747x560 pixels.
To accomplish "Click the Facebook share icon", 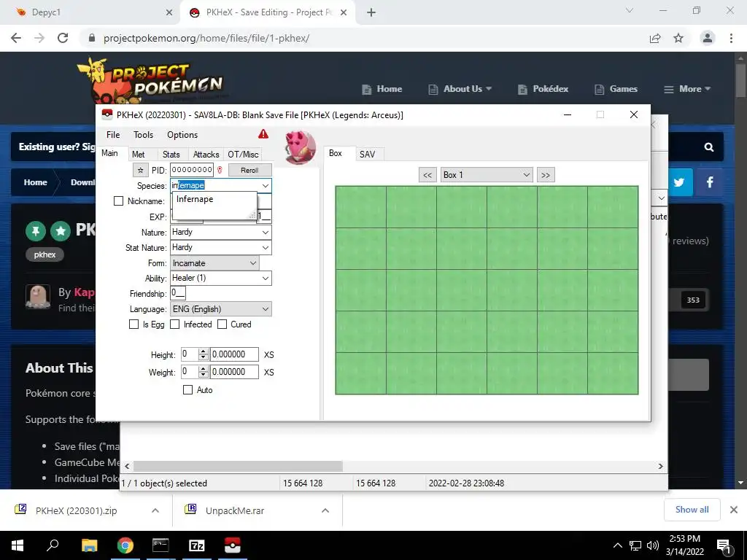I will [x=710, y=182].
